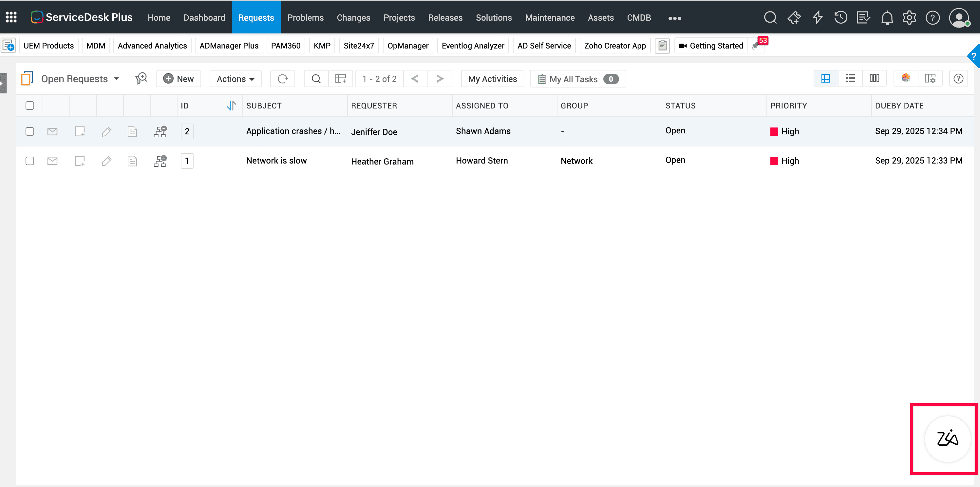This screenshot has height=487, width=980.
Task: Click the refresh requests list icon
Action: click(283, 79)
